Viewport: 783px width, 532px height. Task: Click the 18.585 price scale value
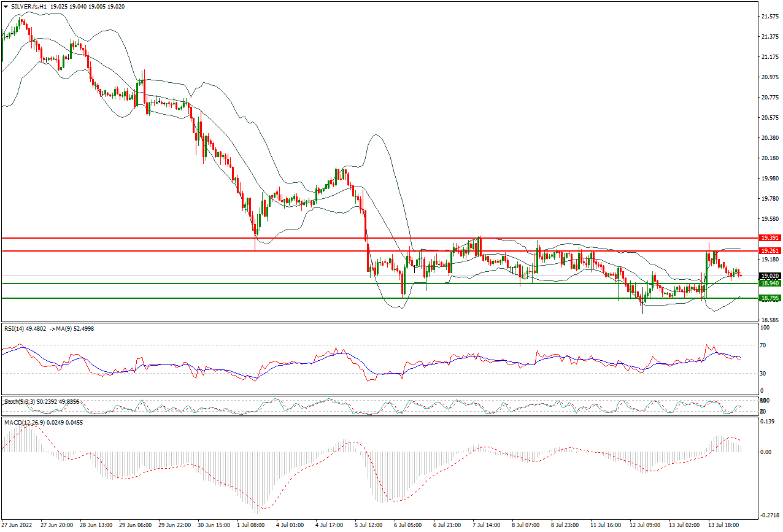pyautogui.click(x=769, y=320)
